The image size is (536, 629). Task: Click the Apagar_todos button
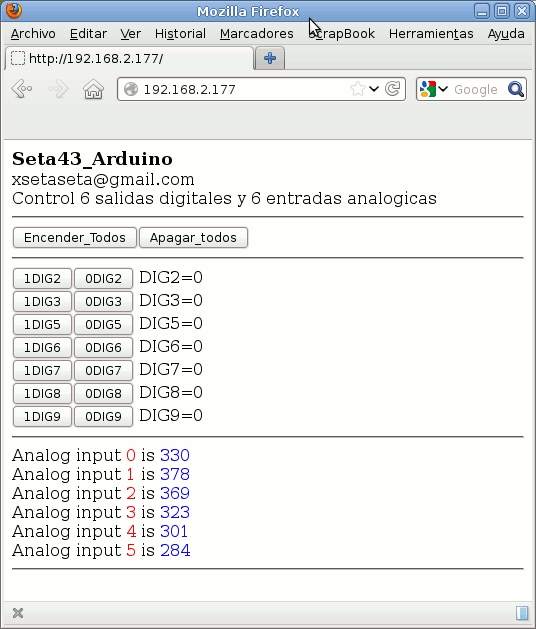(x=193, y=237)
